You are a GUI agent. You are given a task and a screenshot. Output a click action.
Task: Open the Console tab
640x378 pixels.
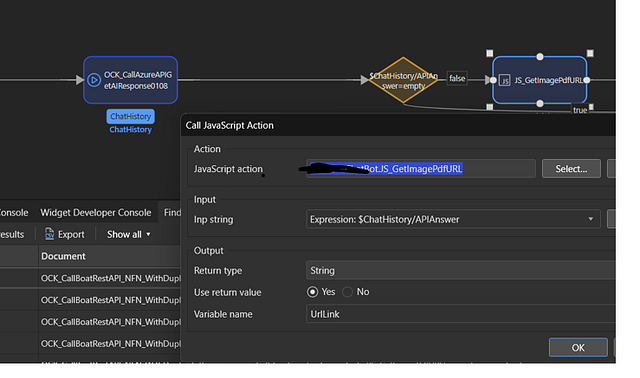click(14, 213)
